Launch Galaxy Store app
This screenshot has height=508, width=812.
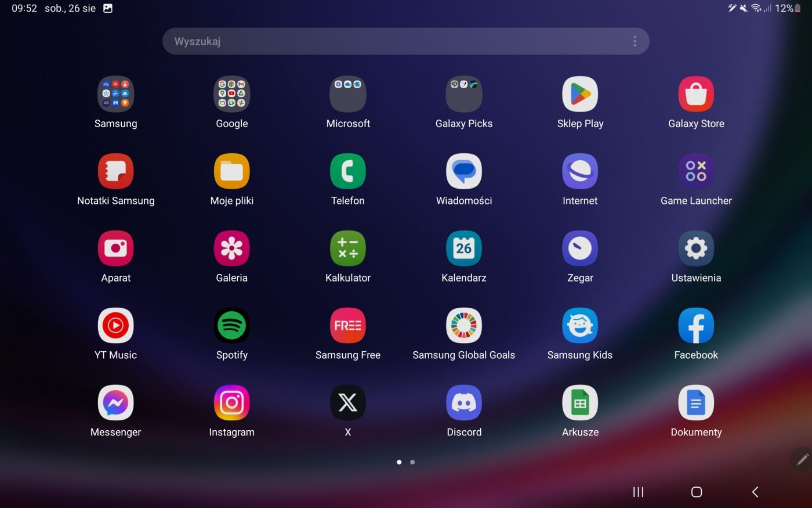point(696,94)
